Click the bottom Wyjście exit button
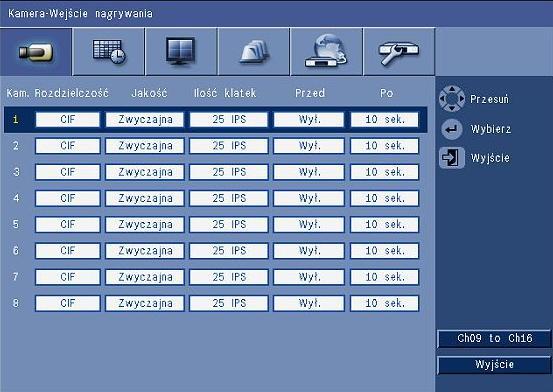553x392 pixels. 494,364
